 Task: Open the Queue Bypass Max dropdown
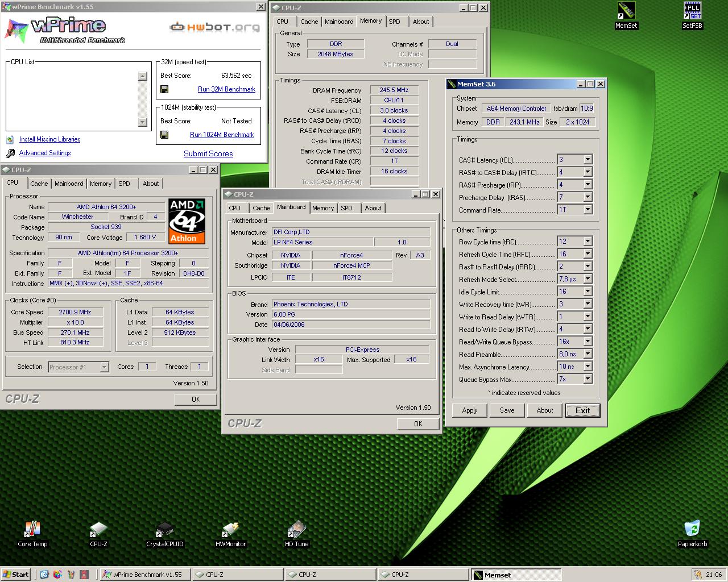pos(588,379)
